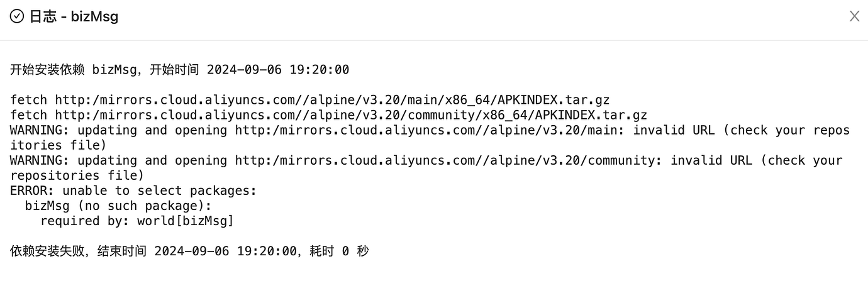Click the "开始安装依赖 bizMsg" text

74,70
